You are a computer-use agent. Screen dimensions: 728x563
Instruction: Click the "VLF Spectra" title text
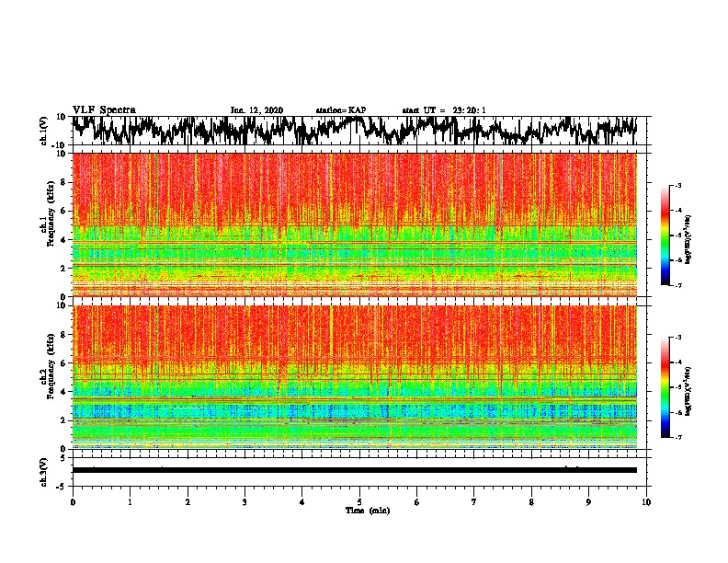tap(104, 110)
